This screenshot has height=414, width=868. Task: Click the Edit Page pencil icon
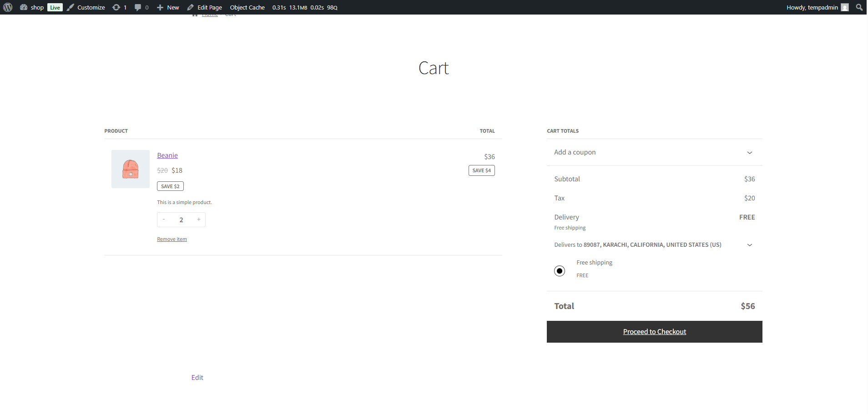tap(191, 7)
